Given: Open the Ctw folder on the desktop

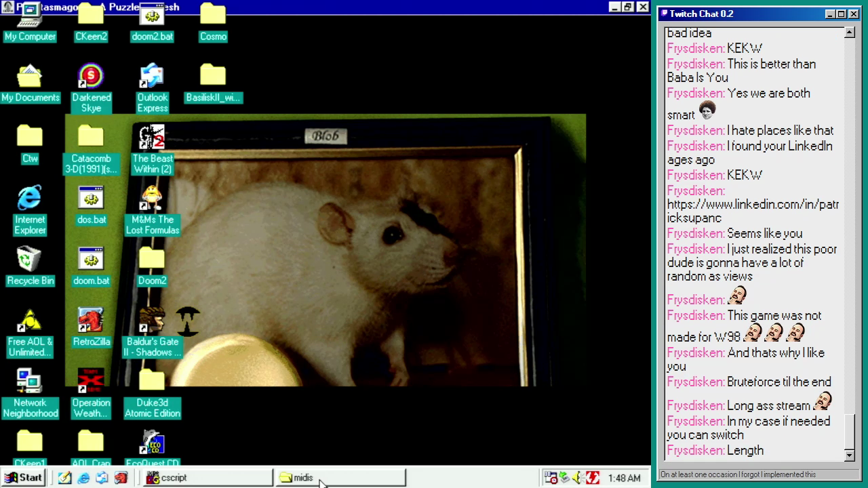Looking at the screenshot, I should pyautogui.click(x=30, y=144).
